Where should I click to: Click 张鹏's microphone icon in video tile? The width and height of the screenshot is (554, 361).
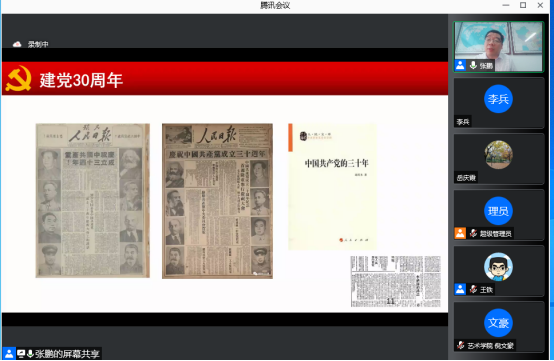(473, 65)
